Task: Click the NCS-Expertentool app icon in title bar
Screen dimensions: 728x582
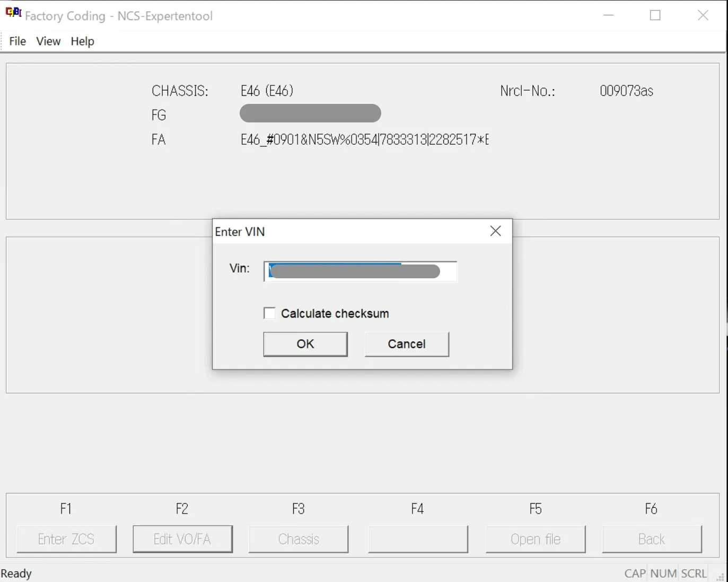Action: pos(13,13)
